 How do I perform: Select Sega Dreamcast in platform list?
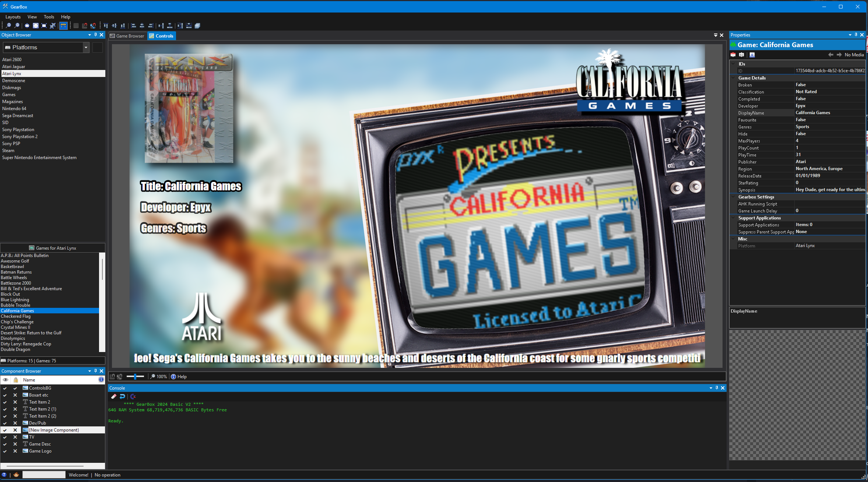18,116
